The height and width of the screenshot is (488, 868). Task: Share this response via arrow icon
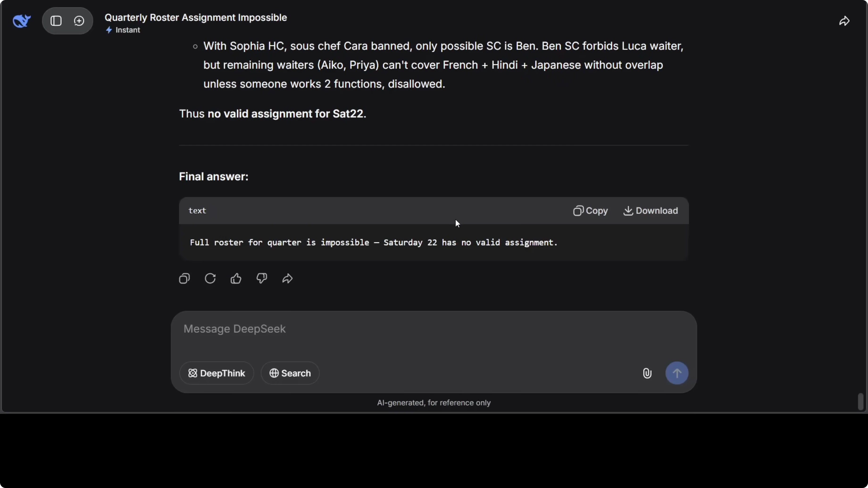click(288, 278)
